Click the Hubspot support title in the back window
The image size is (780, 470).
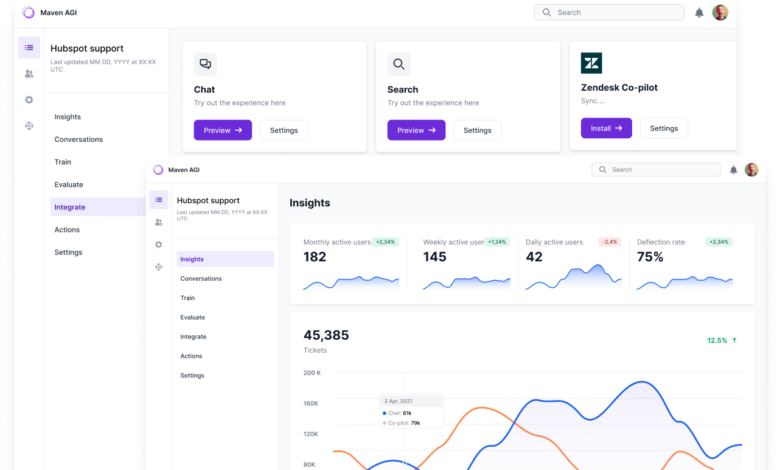87,48
